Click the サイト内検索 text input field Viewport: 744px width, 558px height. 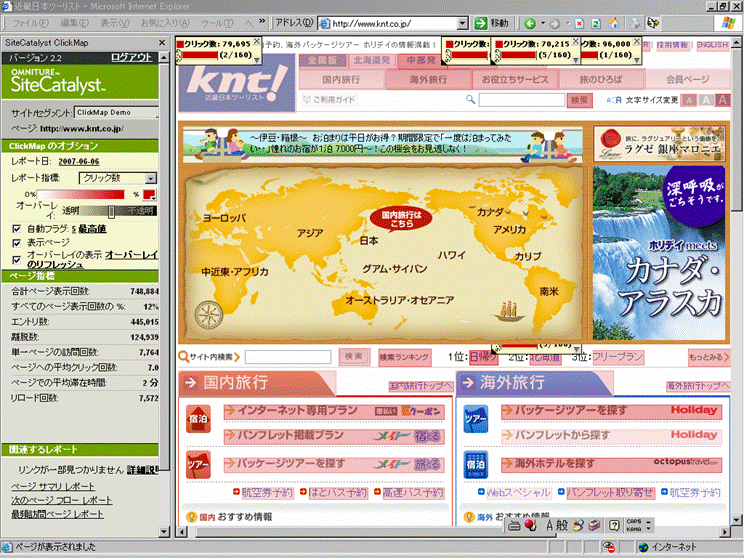click(x=288, y=357)
